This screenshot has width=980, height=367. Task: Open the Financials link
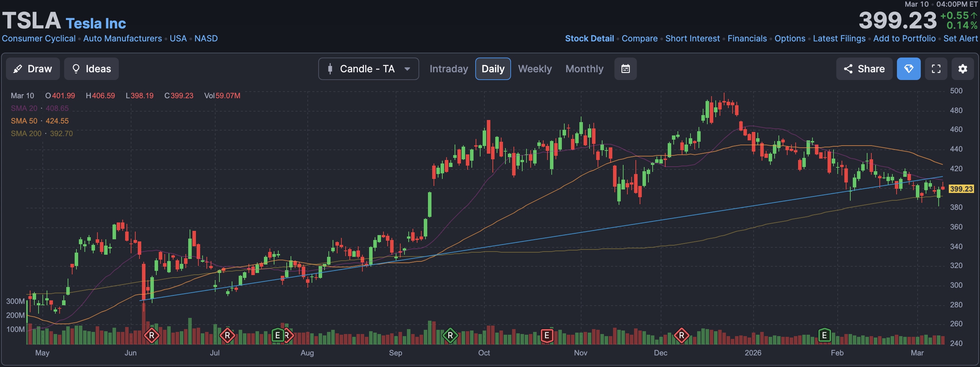tap(747, 39)
